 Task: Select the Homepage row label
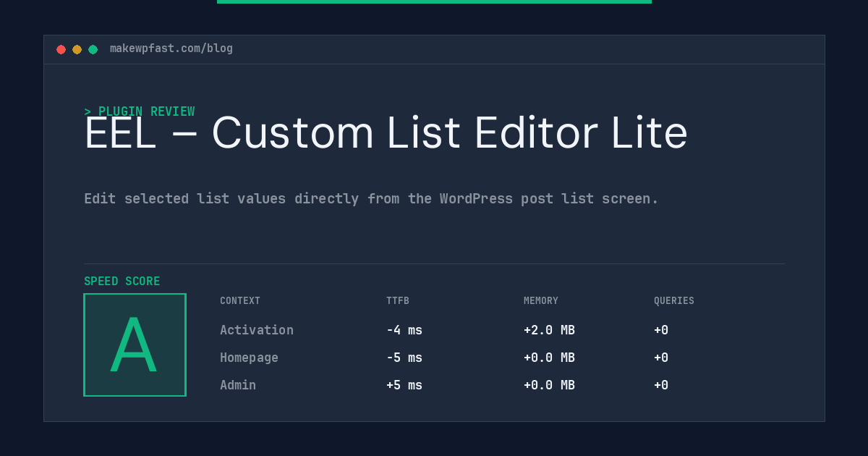point(249,358)
